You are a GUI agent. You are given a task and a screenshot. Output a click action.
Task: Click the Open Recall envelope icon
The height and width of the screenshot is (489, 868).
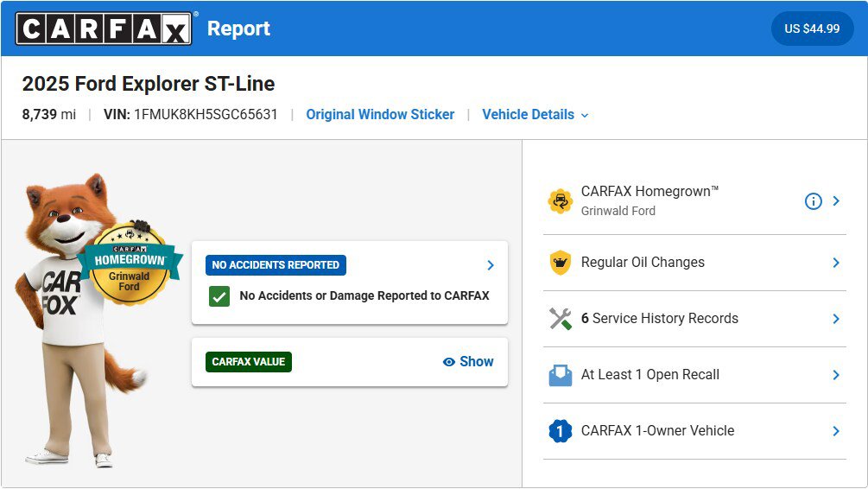click(x=561, y=375)
